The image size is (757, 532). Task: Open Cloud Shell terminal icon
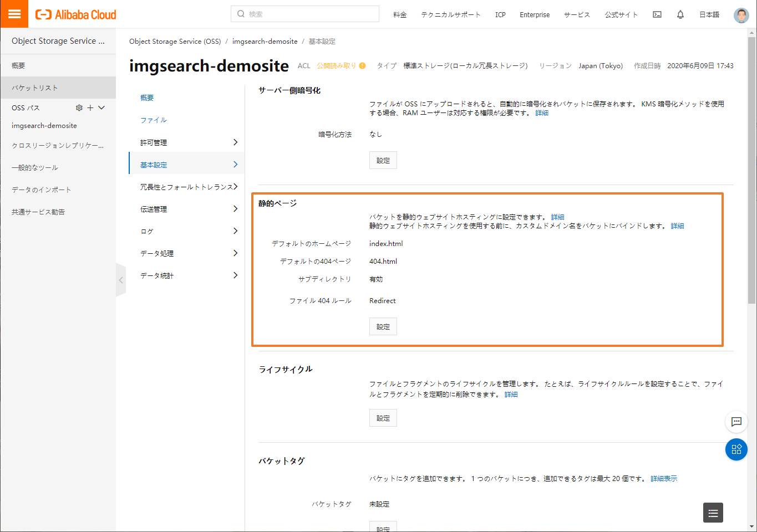657,14
